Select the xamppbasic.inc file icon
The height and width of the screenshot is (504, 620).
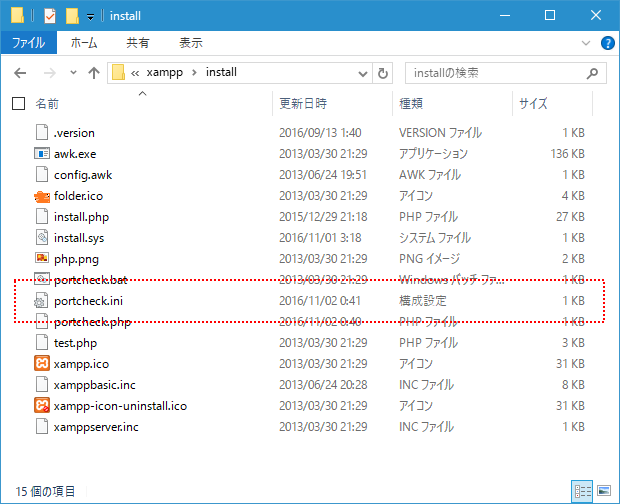coord(42,384)
